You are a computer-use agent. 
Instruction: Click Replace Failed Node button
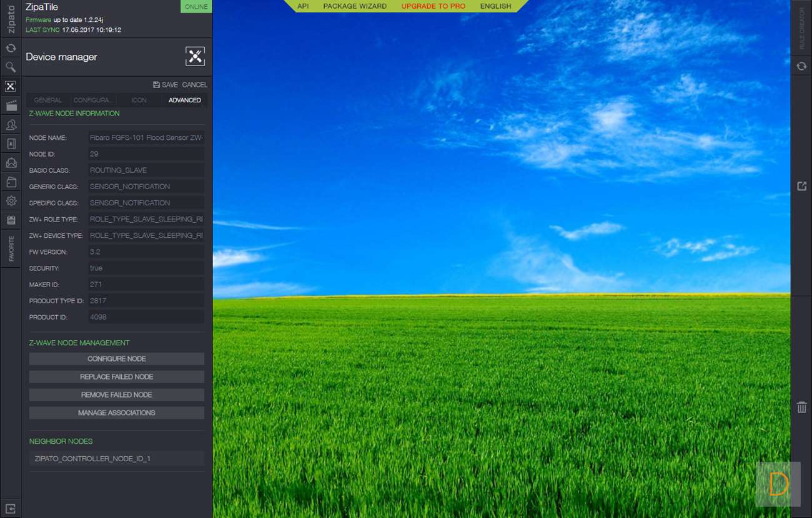point(116,377)
